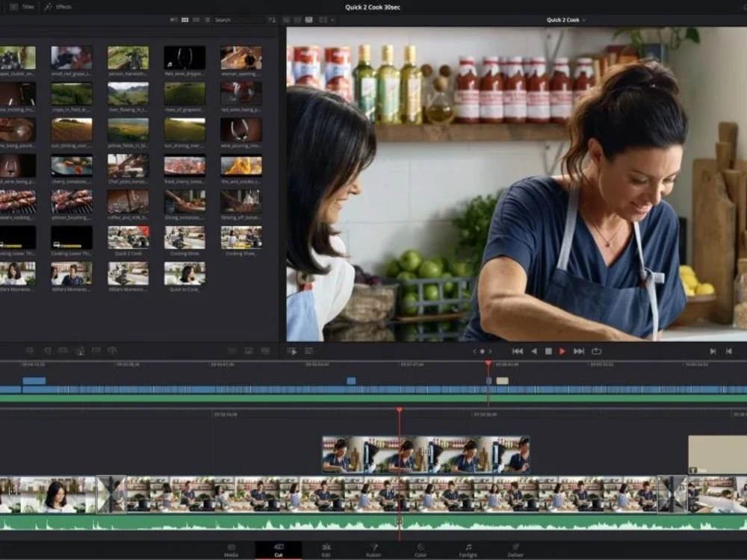Viewport: 747px width, 560px height.
Task: Switch the media pool to filmstrip view
Action: coord(196,20)
